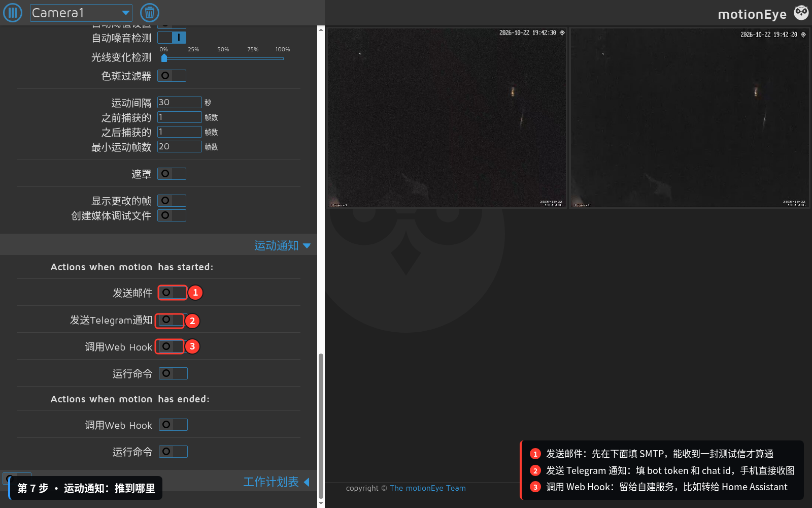Toggle 运行命令 under motion has ended

173,452
